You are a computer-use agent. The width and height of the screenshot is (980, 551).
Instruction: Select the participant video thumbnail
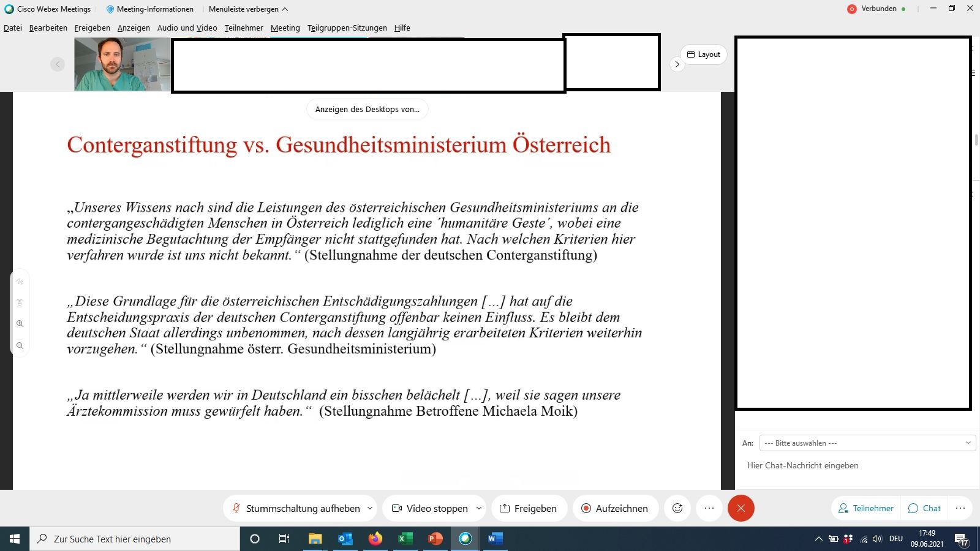[123, 64]
